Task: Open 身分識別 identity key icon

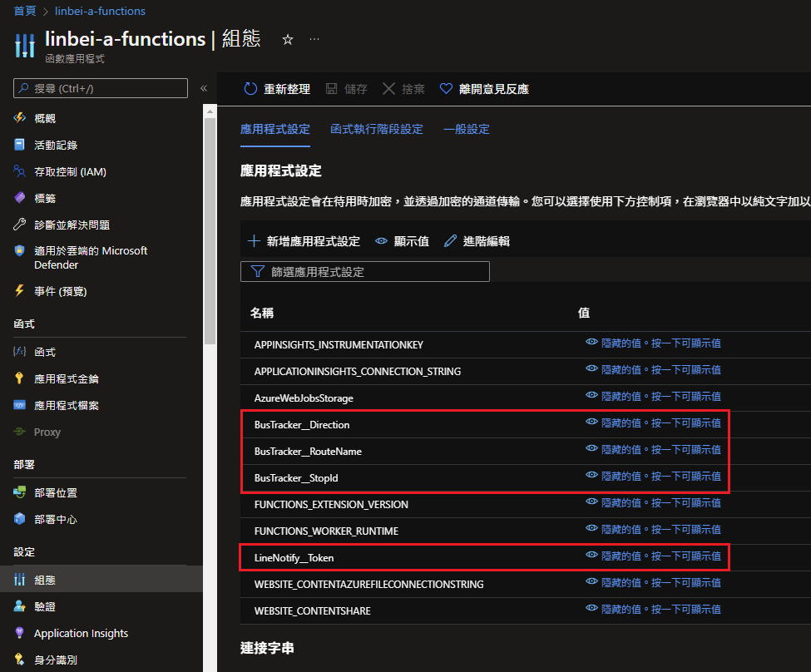Action: 20,660
